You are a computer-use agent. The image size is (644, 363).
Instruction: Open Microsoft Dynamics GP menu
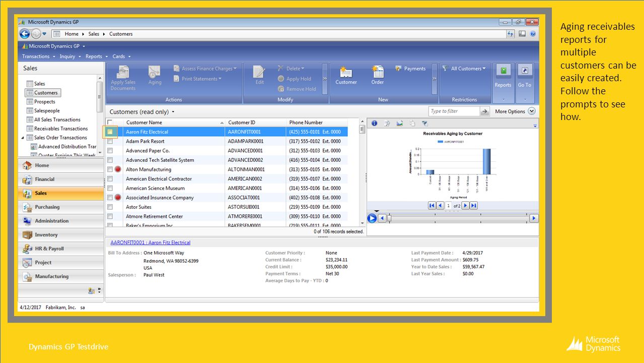click(x=54, y=46)
